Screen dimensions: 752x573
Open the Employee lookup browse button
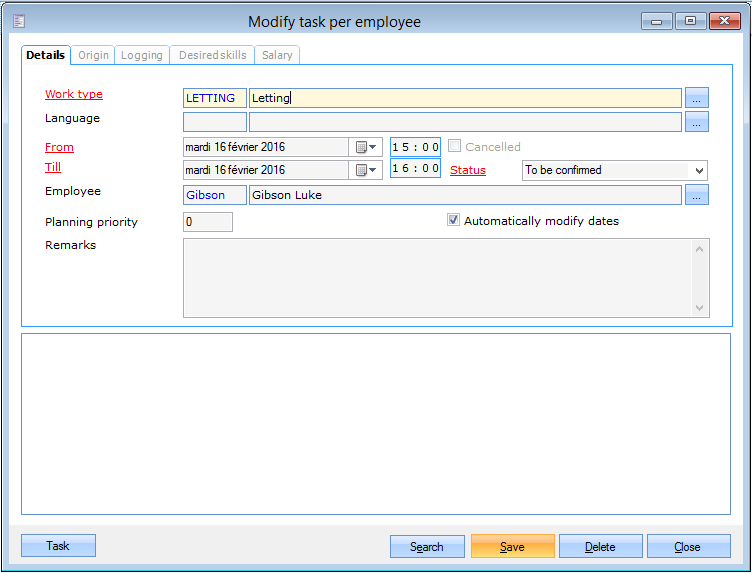tap(697, 195)
